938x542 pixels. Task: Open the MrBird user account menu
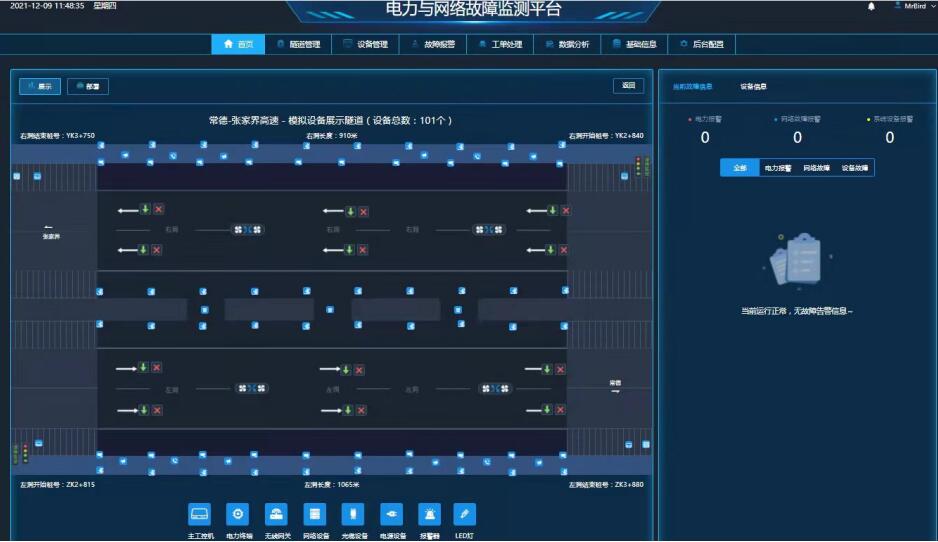point(910,6)
